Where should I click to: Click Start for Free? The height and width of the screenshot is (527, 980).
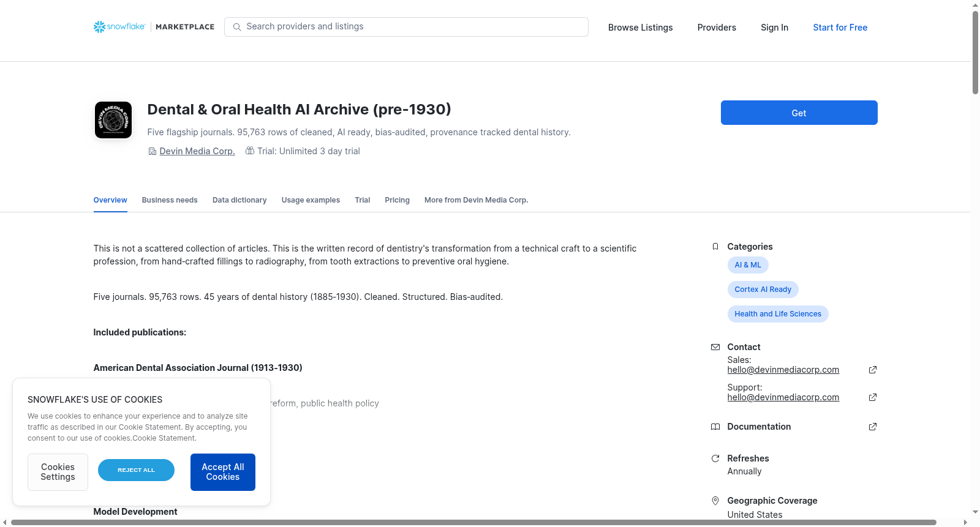click(x=840, y=28)
